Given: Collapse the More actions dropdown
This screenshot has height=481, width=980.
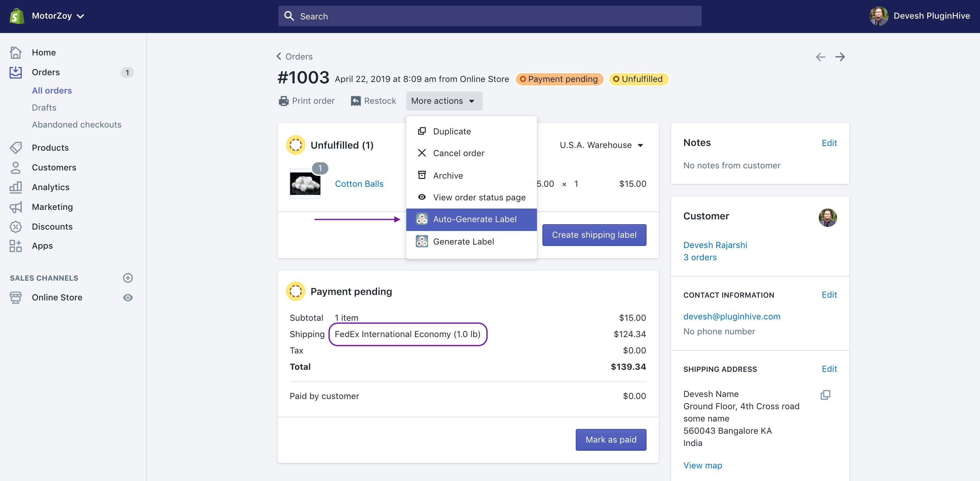Looking at the screenshot, I should point(444,101).
